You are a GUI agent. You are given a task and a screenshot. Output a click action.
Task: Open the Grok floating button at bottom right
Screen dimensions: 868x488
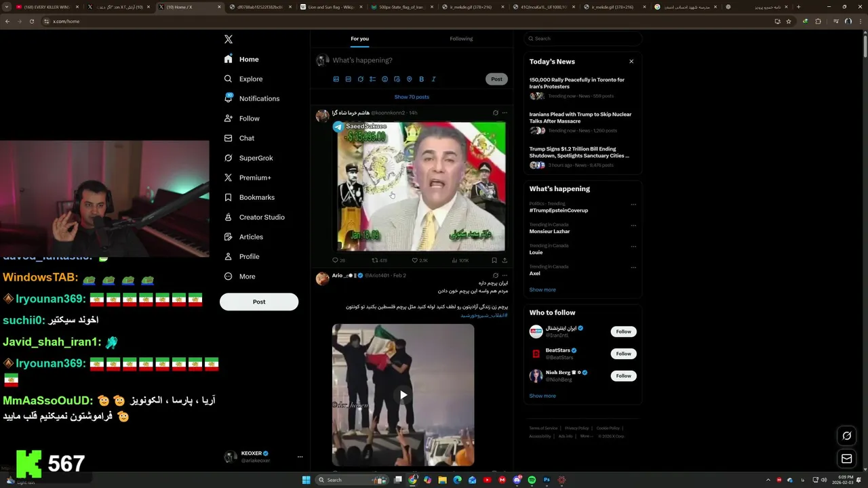point(846,436)
